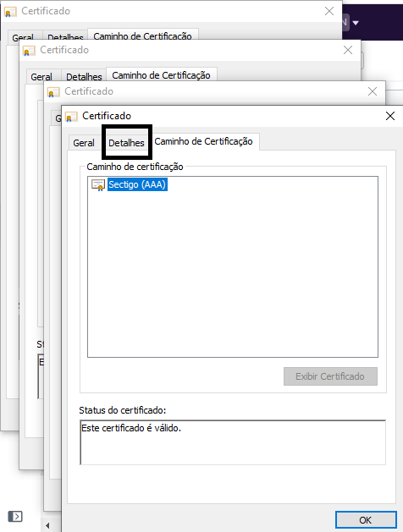The width and height of the screenshot is (403, 532).
Task: Click the certificate status text box
Action: tap(233, 442)
